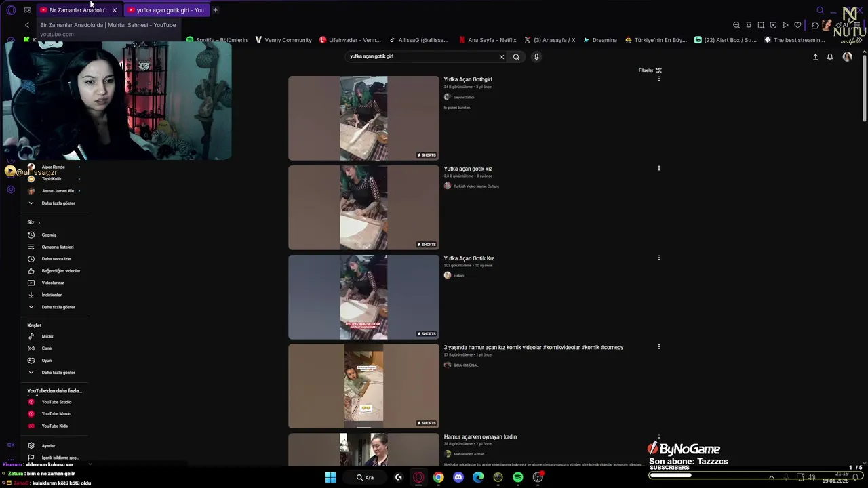
Task: Open Alper Rende subscription
Action: (x=54, y=167)
